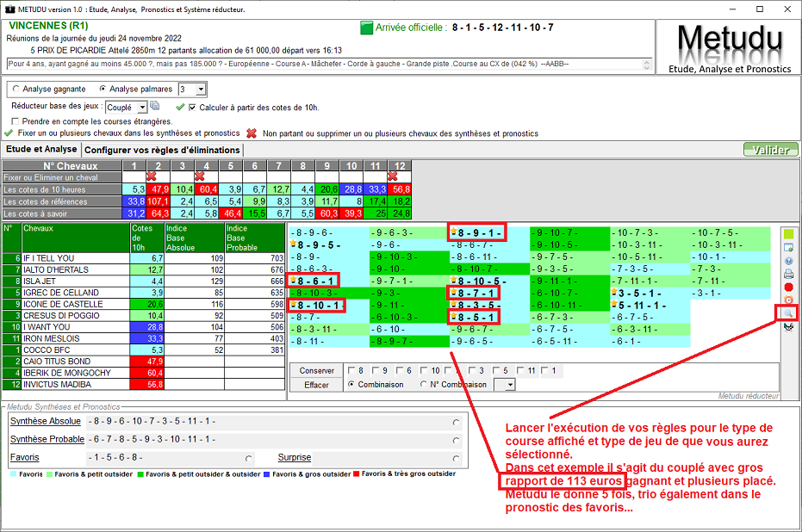Click the star icon on combination 8 - 10 - 5

point(454,280)
